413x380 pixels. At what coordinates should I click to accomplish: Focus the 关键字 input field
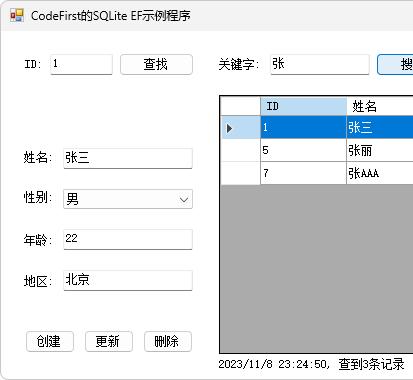click(x=320, y=64)
